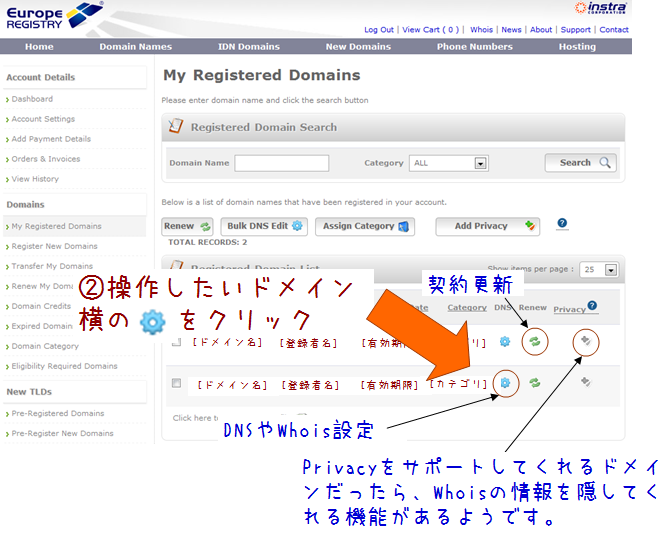This screenshot has width=666, height=533.
Task: Tick the checkbox for second domain row
Action: [x=176, y=383]
